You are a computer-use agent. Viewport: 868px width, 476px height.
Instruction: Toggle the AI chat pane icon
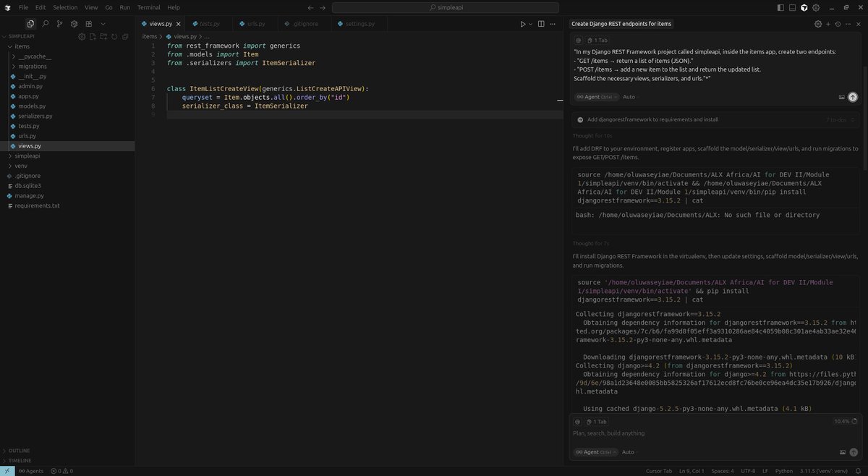804,7
